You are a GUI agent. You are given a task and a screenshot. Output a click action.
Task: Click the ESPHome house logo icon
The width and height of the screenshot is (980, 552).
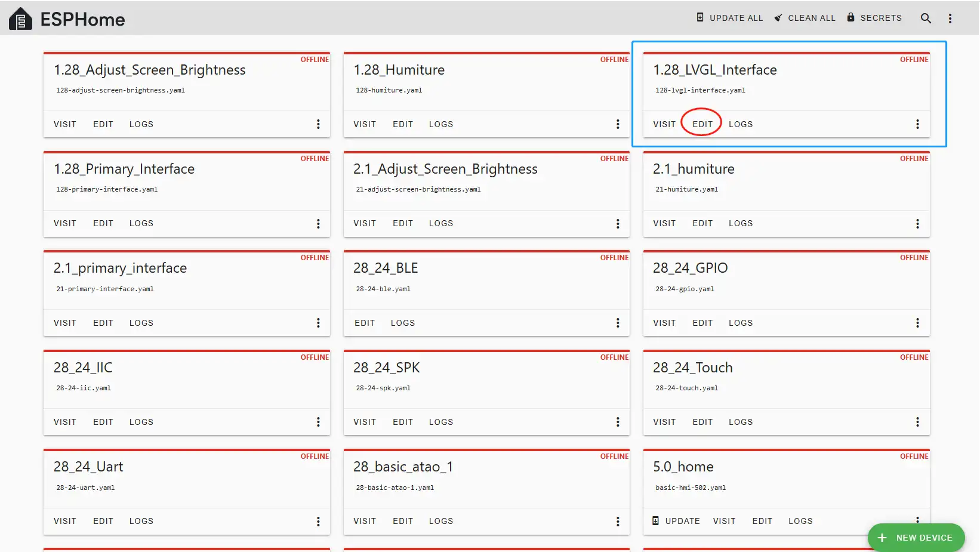pyautogui.click(x=20, y=19)
